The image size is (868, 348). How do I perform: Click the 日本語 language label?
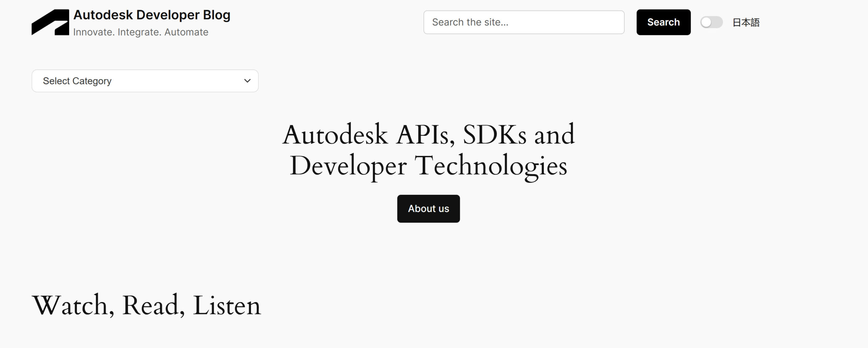coord(746,22)
